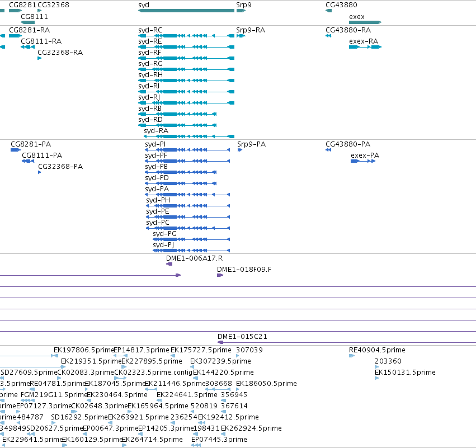476x448 pixels.
Task: Select the EK262924.5prime EST label
Action: point(251,428)
